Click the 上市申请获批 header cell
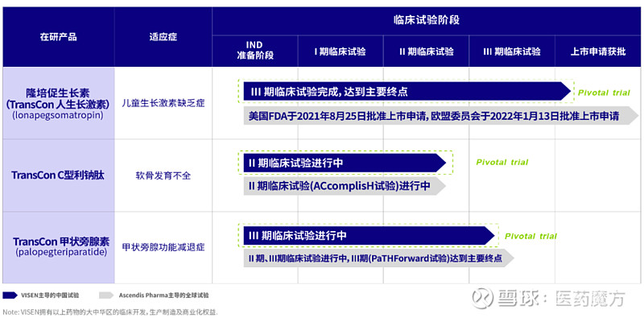Image resolution: width=644 pixels, height=318 pixels. click(597, 51)
